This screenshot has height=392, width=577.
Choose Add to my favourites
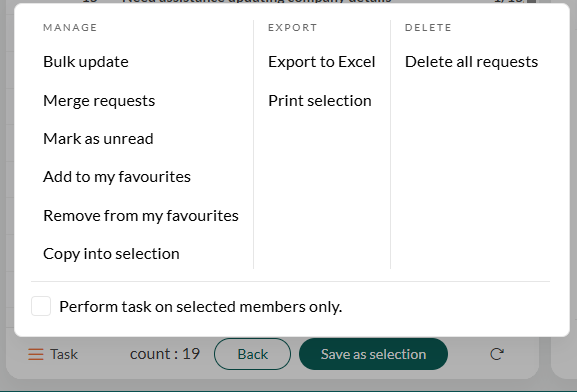tap(117, 177)
